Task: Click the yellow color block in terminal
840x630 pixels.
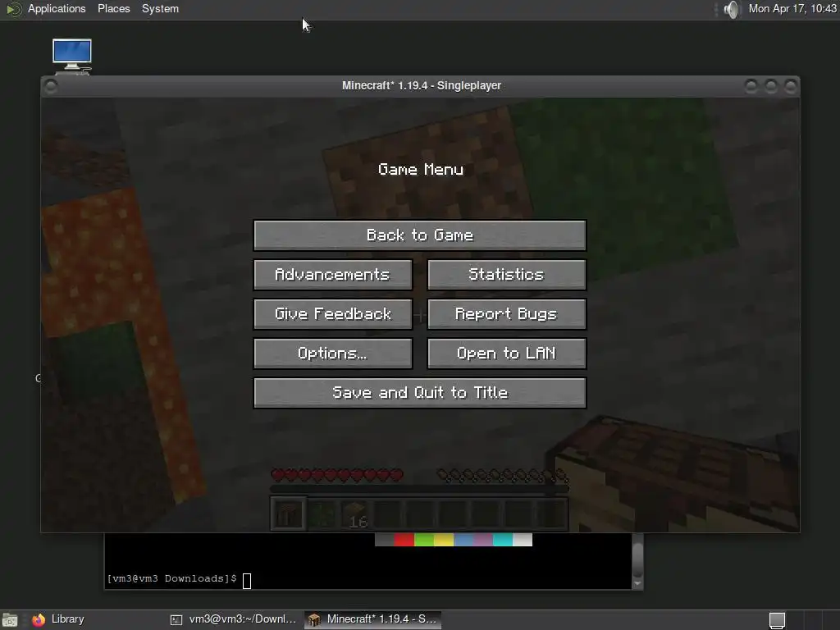Action: pyautogui.click(x=444, y=540)
